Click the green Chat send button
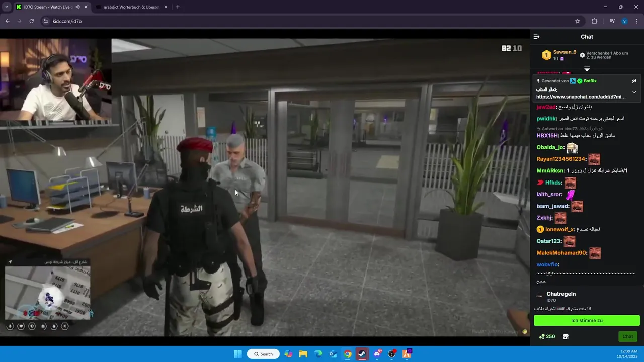Image resolution: width=644 pixels, height=362 pixels. [627, 336]
